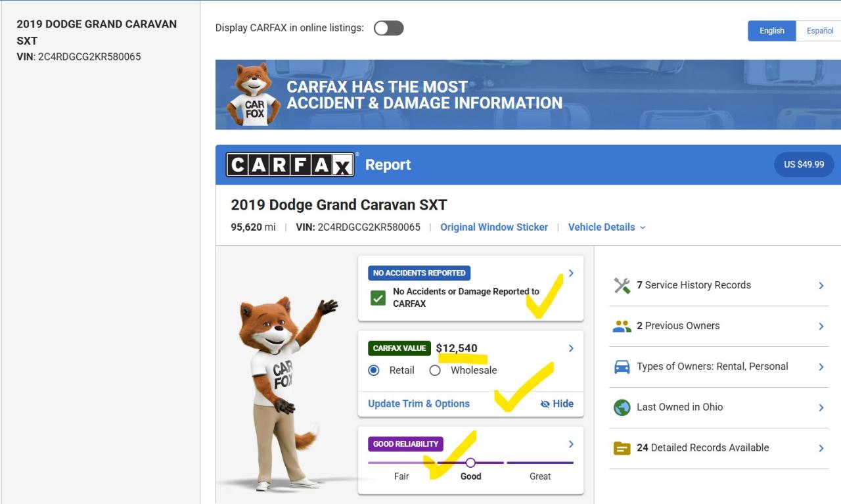The width and height of the screenshot is (841, 504).
Task: Click Update Trim & Options link
Action: pos(419,403)
